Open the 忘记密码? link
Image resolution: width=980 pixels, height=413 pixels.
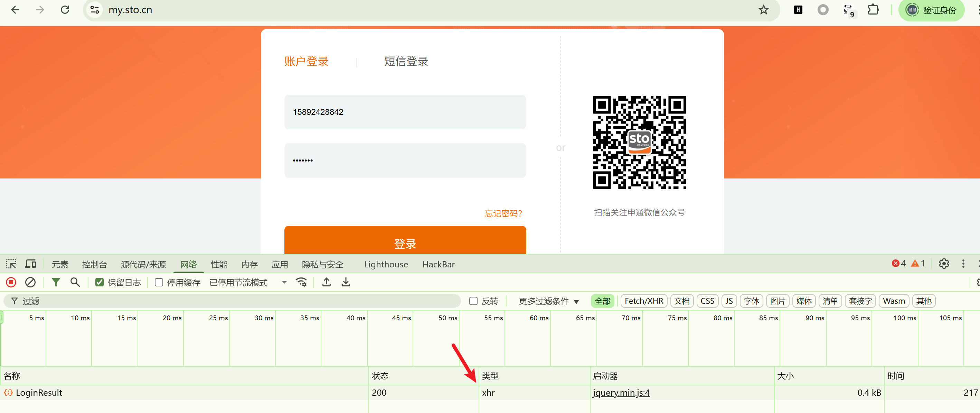click(503, 213)
